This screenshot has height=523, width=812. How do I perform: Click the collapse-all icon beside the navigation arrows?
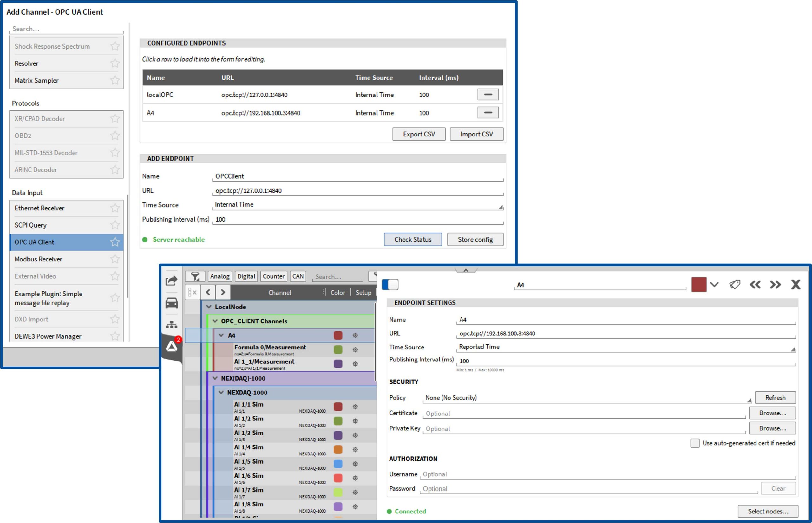(x=193, y=292)
